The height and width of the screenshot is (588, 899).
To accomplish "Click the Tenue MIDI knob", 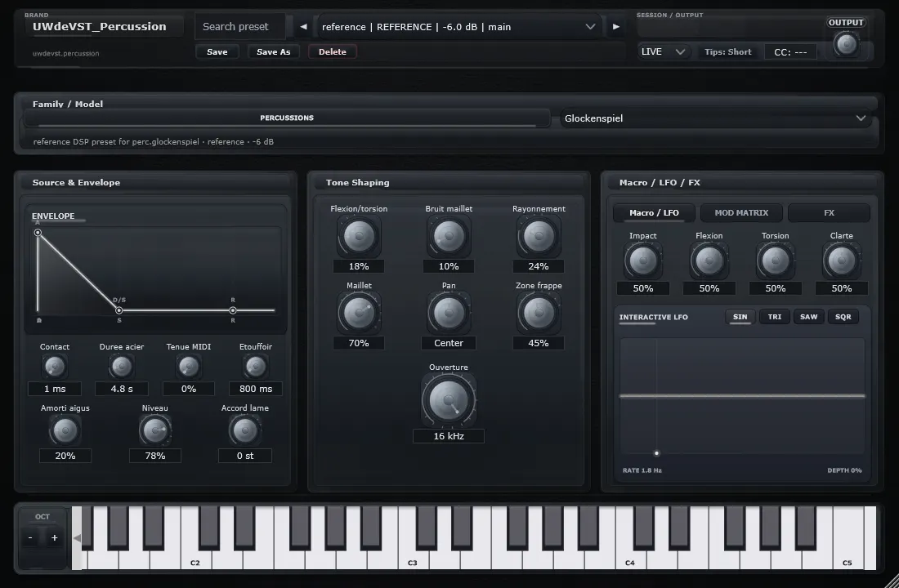I will click(x=189, y=367).
